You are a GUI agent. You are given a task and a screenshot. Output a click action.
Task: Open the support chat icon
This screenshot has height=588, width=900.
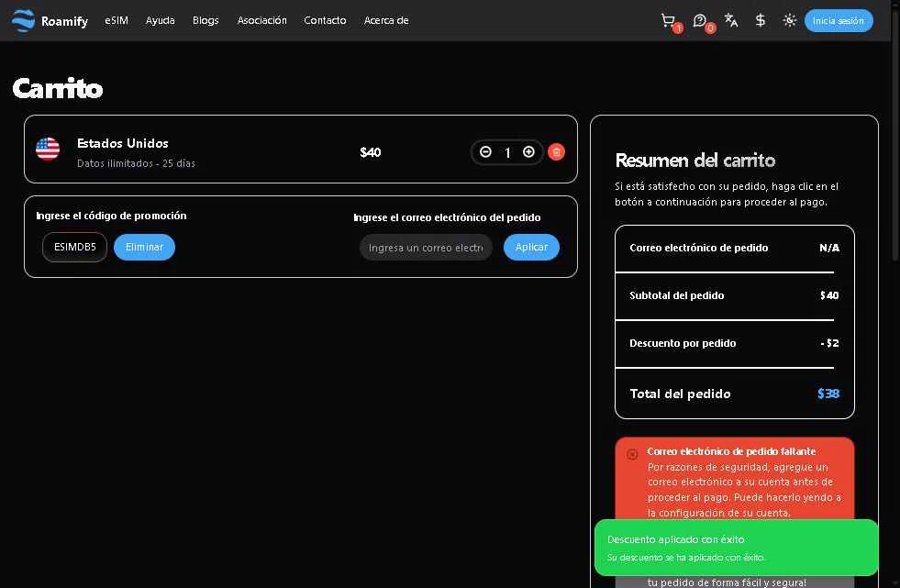(x=700, y=21)
